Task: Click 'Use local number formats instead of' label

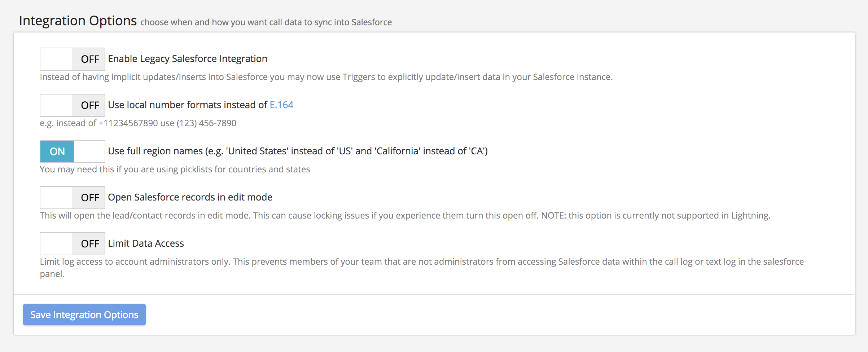Action: 188,105
